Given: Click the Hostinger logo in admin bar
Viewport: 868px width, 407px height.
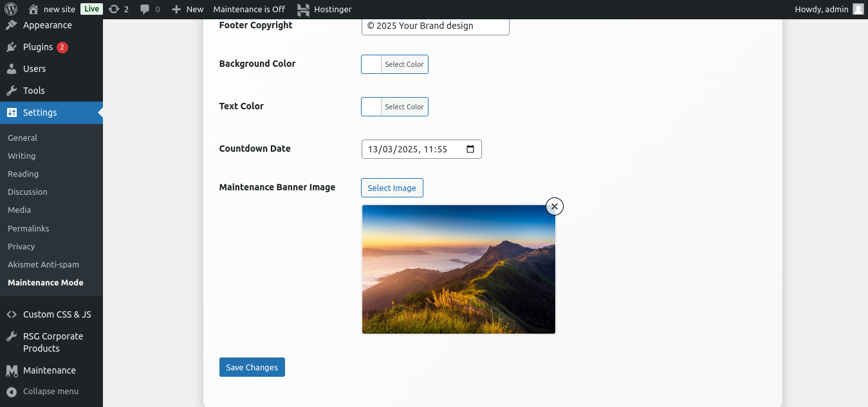Looking at the screenshot, I should [303, 9].
